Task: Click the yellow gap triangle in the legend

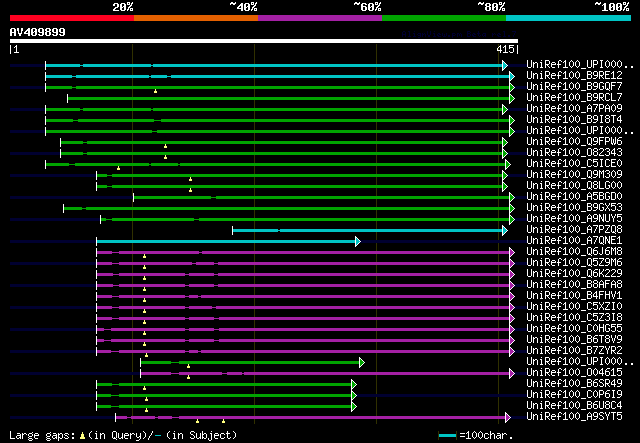Action: [x=82, y=435]
